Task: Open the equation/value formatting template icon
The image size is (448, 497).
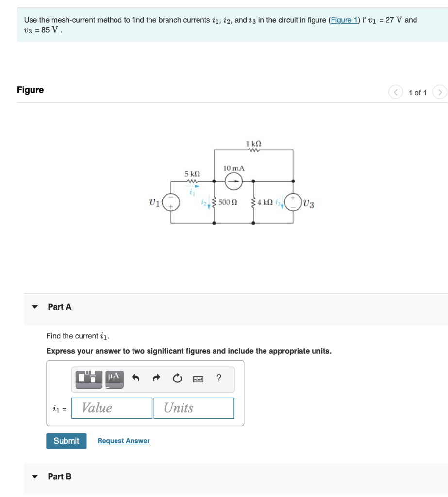Action: click(88, 379)
